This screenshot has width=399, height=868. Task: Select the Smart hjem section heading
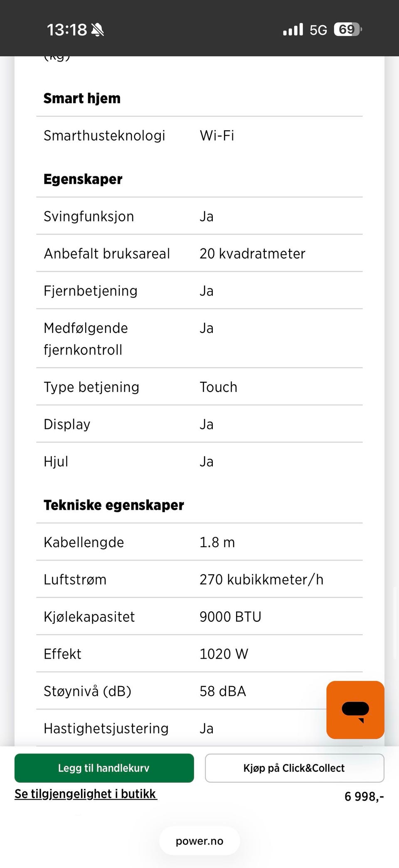coord(82,98)
